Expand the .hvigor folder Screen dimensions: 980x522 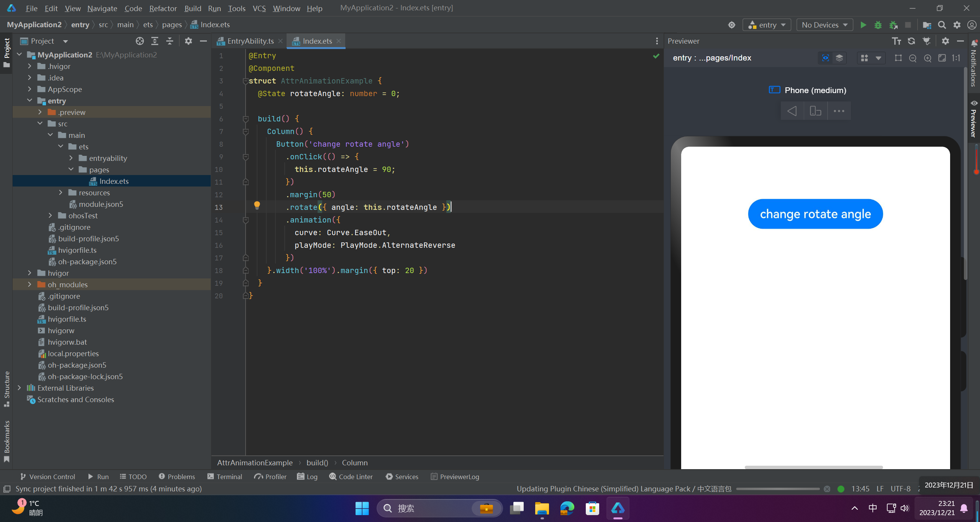point(29,66)
